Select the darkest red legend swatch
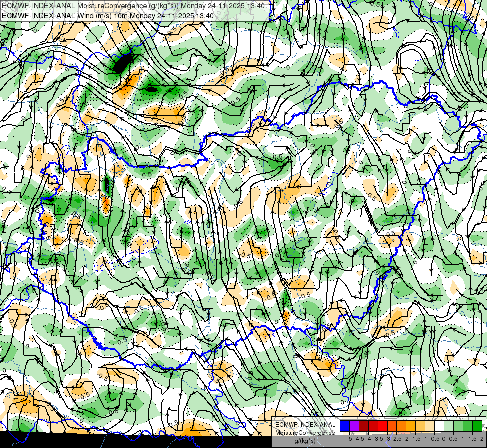The image size is (487, 448). (364, 426)
